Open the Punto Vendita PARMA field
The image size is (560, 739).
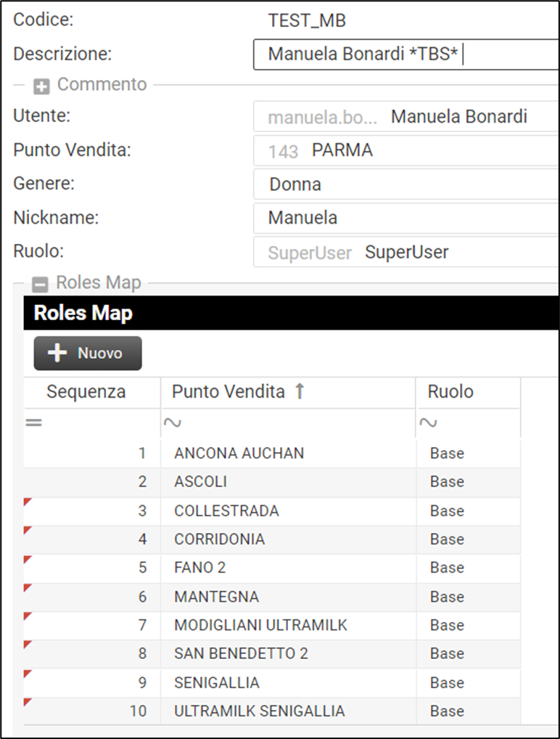406,151
